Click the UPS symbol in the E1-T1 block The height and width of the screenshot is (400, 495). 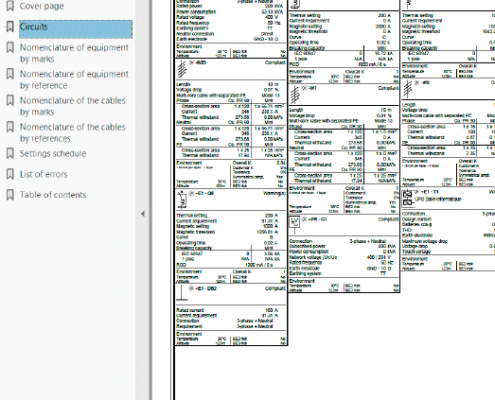click(x=407, y=198)
